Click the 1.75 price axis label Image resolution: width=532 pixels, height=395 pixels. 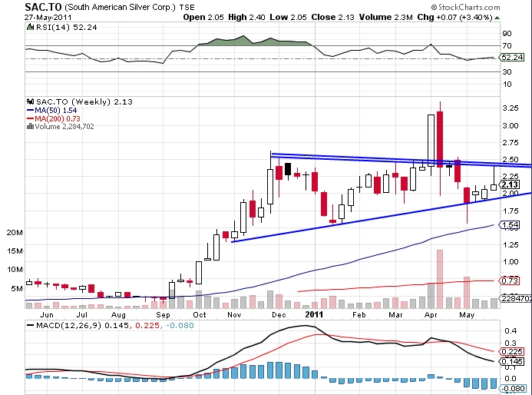point(511,211)
